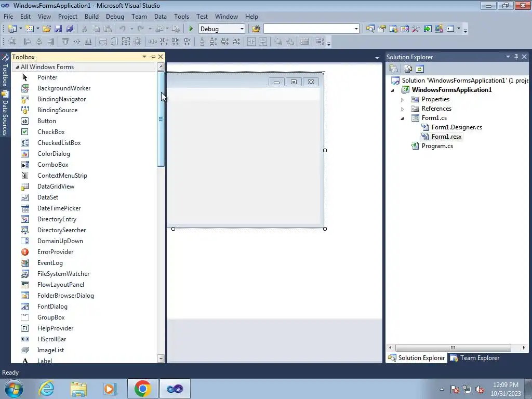Viewport: 532px width, 399px height.
Task: Open the Tools menu
Action: tap(181, 16)
